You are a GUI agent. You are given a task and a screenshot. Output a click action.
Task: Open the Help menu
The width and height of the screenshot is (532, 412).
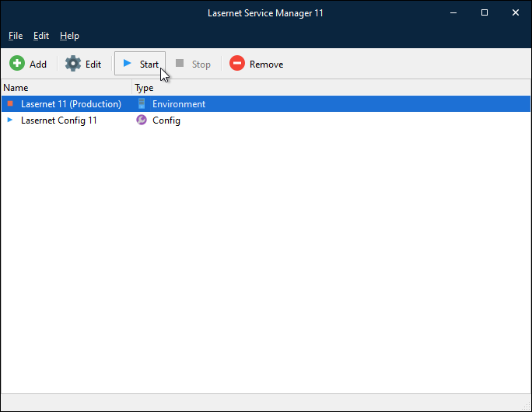[x=69, y=36]
